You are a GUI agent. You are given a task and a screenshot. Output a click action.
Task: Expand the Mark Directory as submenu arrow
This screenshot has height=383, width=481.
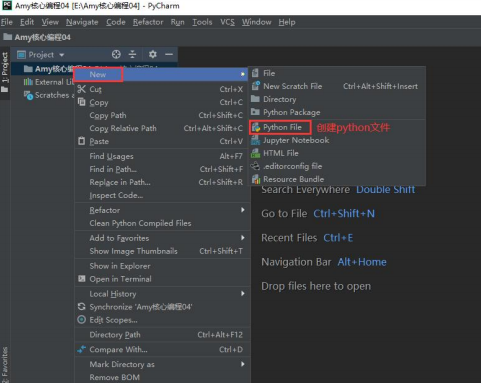point(243,364)
